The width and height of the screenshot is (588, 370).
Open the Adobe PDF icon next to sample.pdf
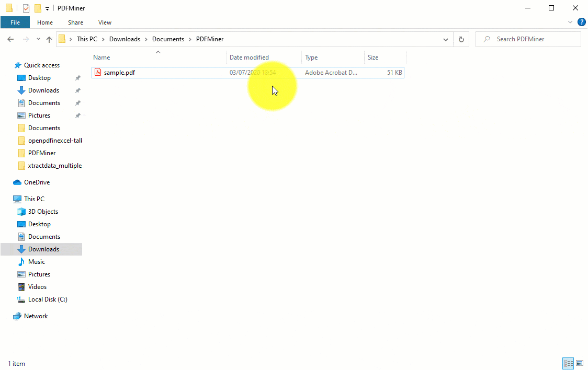98,72
